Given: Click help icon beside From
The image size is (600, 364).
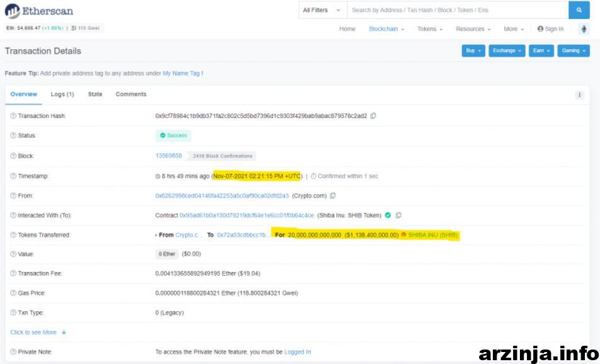Looking at the screenshot, I should 13,196.
